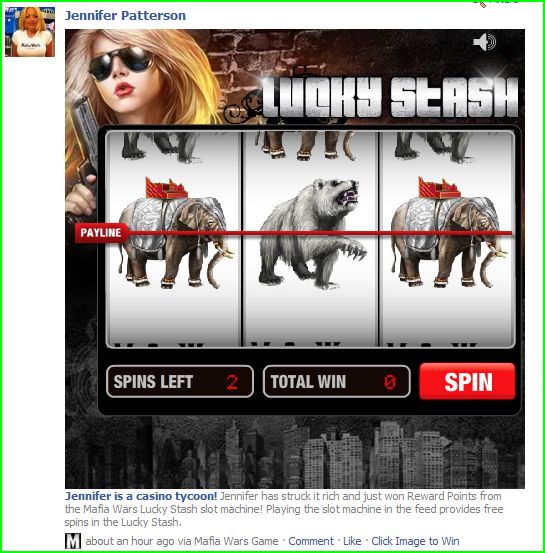Open the 'Jennifer is a casino tycoon!' headline
545x553 pixels.
(x=141, y=496)
